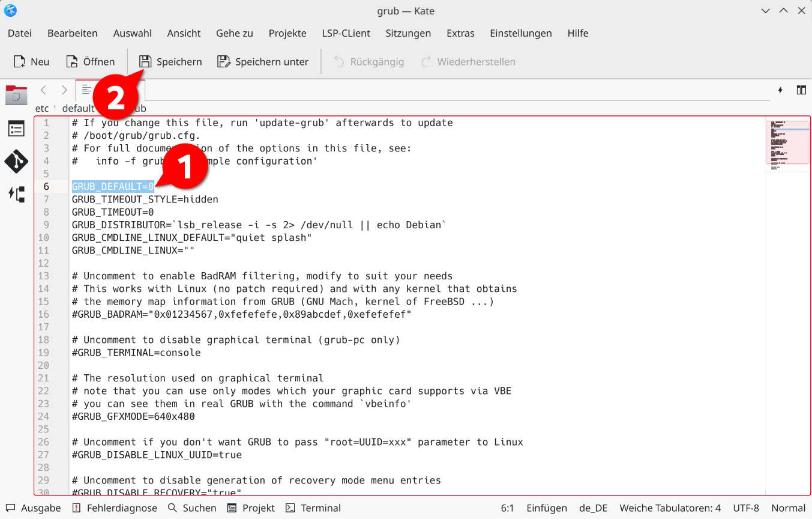Toggle Einfügen insert mode in status bar
Image resolution: width=812 pixels, height=519 pixels.
click(546, 508)
